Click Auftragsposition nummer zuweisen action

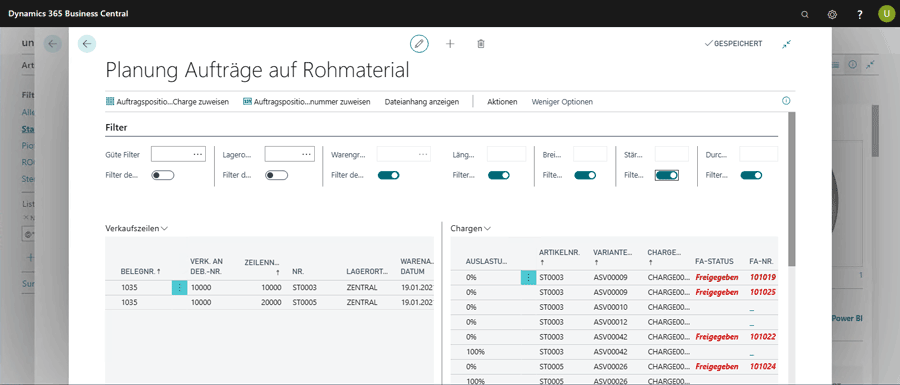tap(307, 102)
